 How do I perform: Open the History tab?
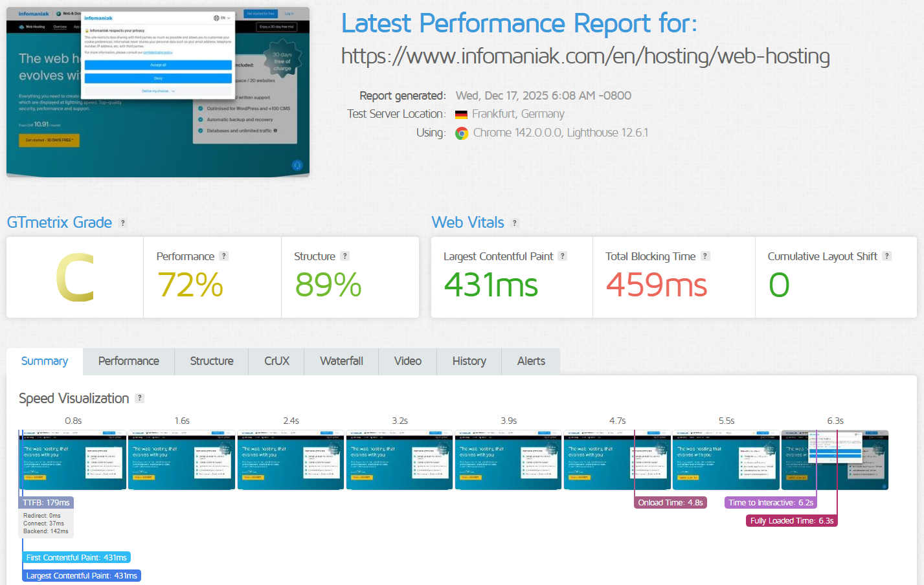(469, 361)
